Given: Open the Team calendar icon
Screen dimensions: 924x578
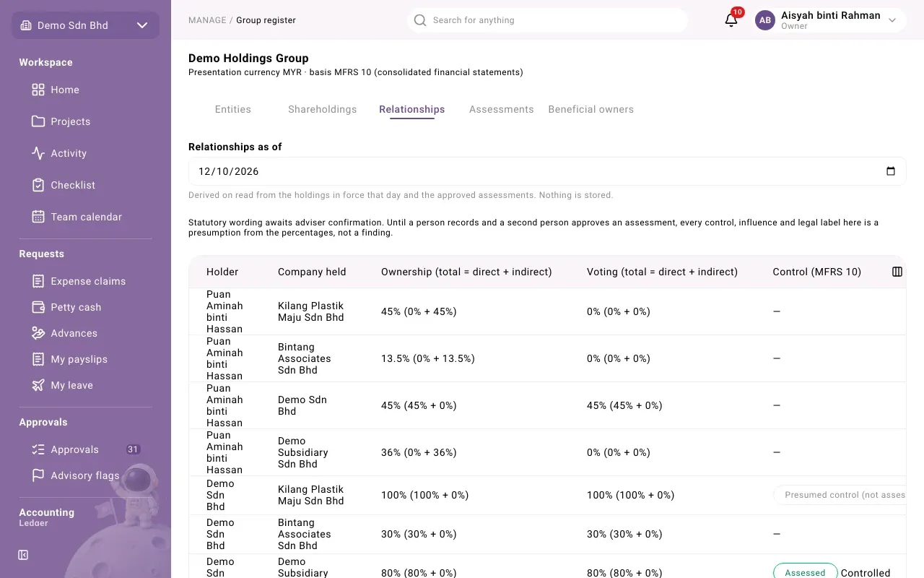Looking at the screenshot, I should 38,217.
